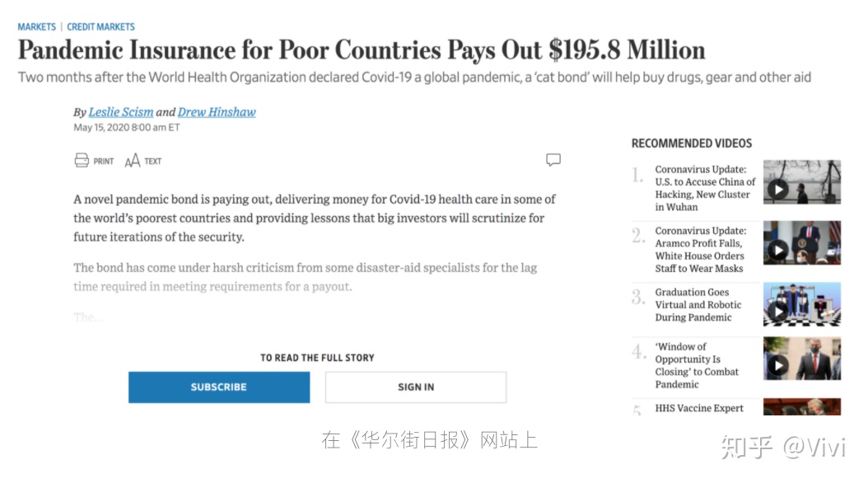Click the Sign In button

click(x=416, y=387)
